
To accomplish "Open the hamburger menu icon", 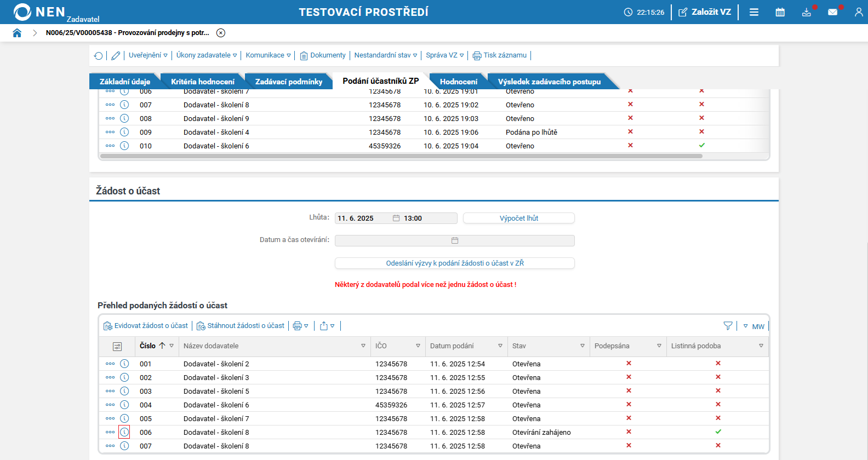I will pyautogui.click(x=754, y=12).
